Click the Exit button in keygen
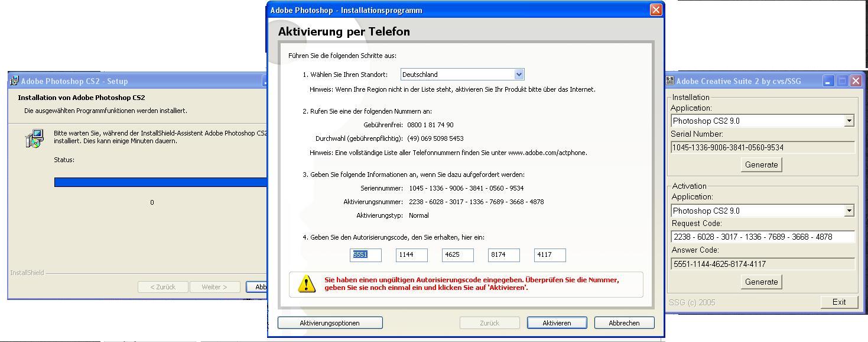This screenshot has width=868, height=342. [838, 302]
